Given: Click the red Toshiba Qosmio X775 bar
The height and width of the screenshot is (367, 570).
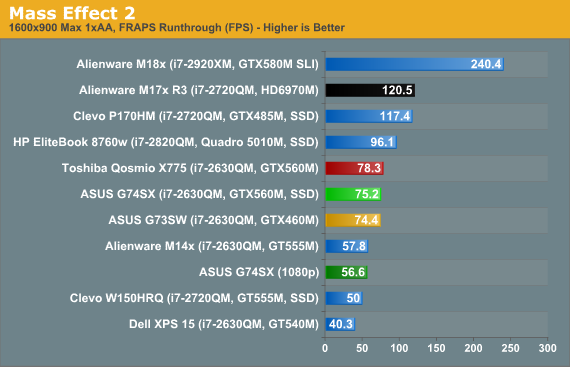Looking at the screenshot, I should click(354, 168).
